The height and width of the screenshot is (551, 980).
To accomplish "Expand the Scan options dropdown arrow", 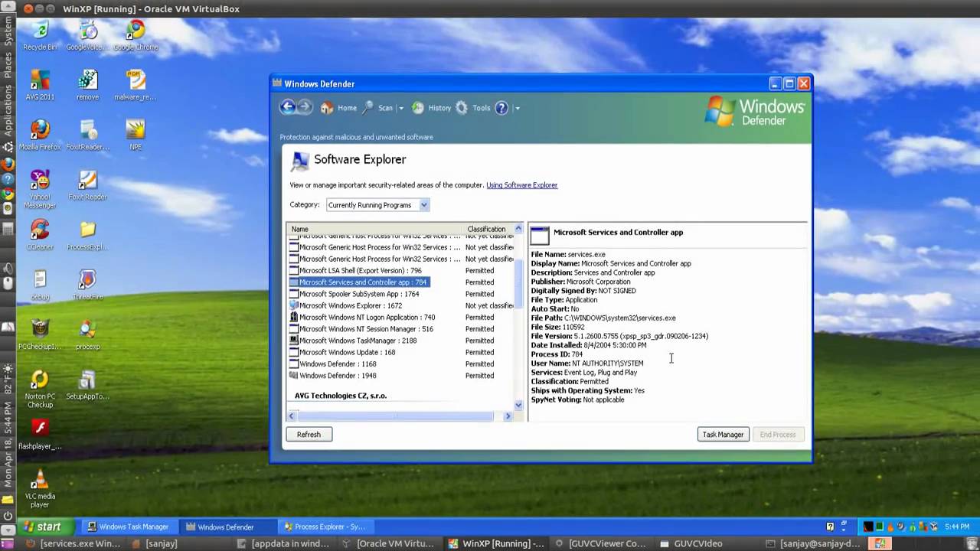I will pyautogui.click(x=400, y=108).
